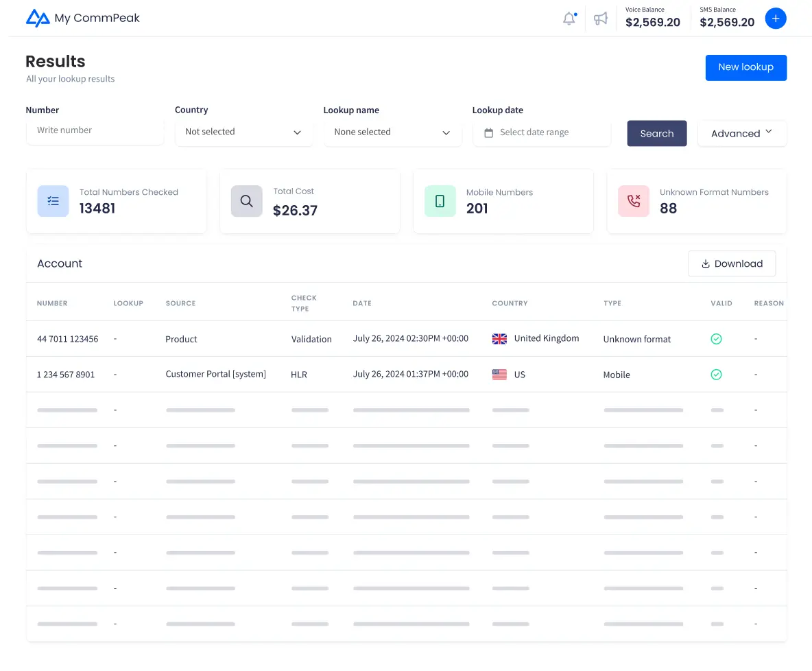
Task: Click the Unknown Format Numbers missed-call icon
Action: (x=633, y=201)
